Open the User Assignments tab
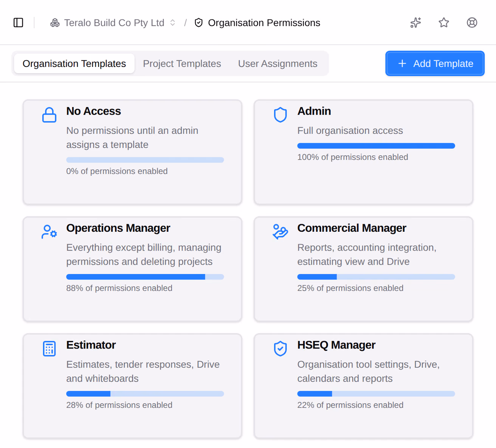Screen dimensions: 496x448 [277, 64]
